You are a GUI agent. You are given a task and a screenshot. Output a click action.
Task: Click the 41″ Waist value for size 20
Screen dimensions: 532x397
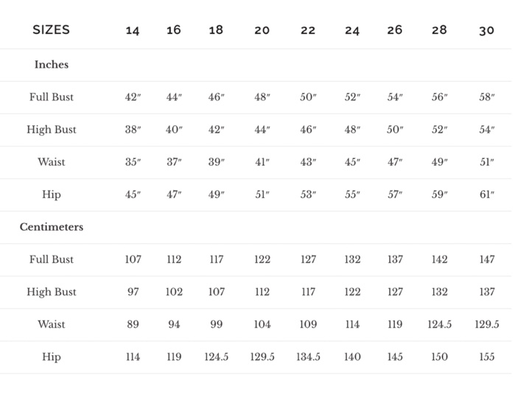click(x=262, y=162)
